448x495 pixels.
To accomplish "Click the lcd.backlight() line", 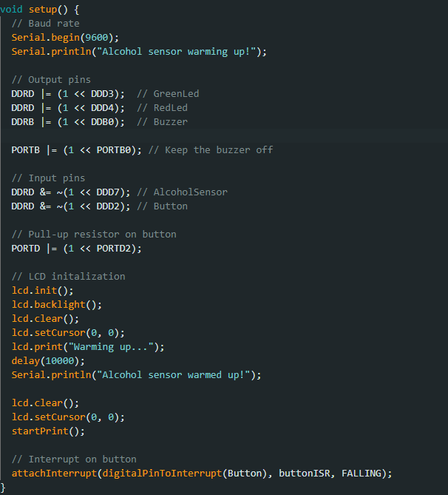I will pos(56,305).
